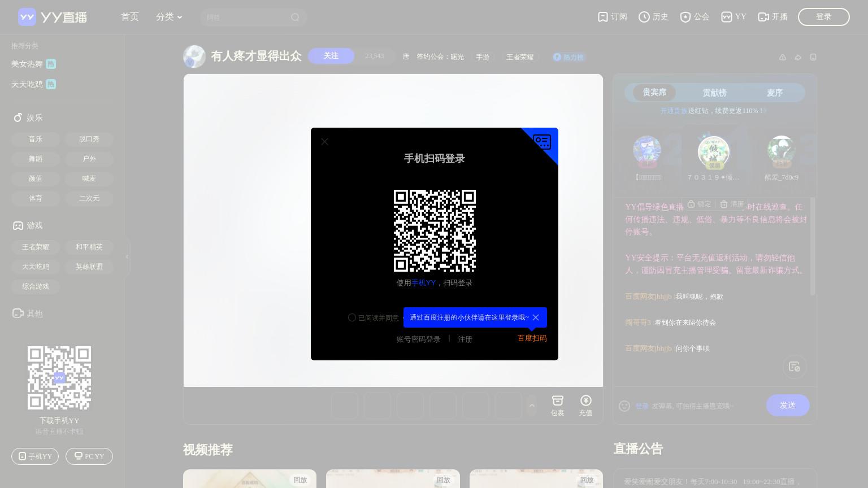Select the 和平精英 game tag
868x488 pixels.
pos(89,247)
